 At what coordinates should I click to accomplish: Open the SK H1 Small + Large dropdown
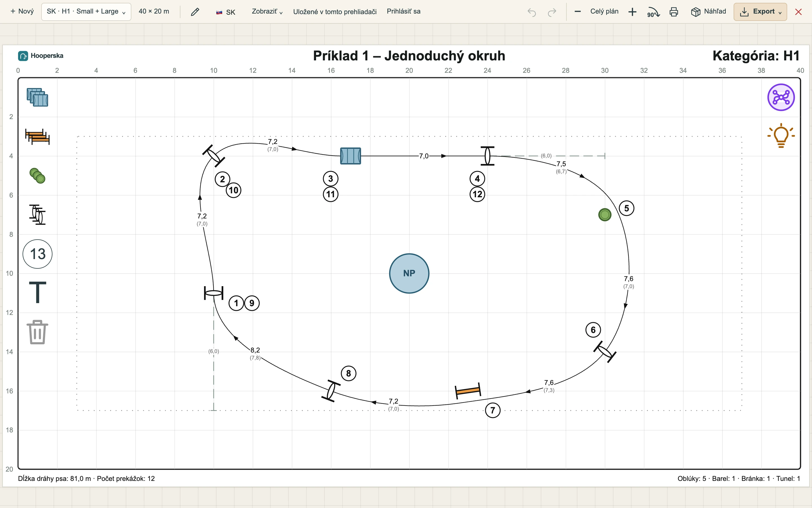[86, 12]
